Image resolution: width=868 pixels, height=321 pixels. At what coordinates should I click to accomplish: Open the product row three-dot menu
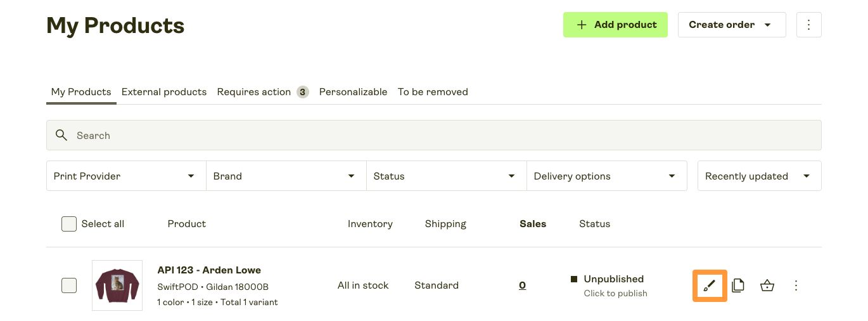tap(796, 285)
